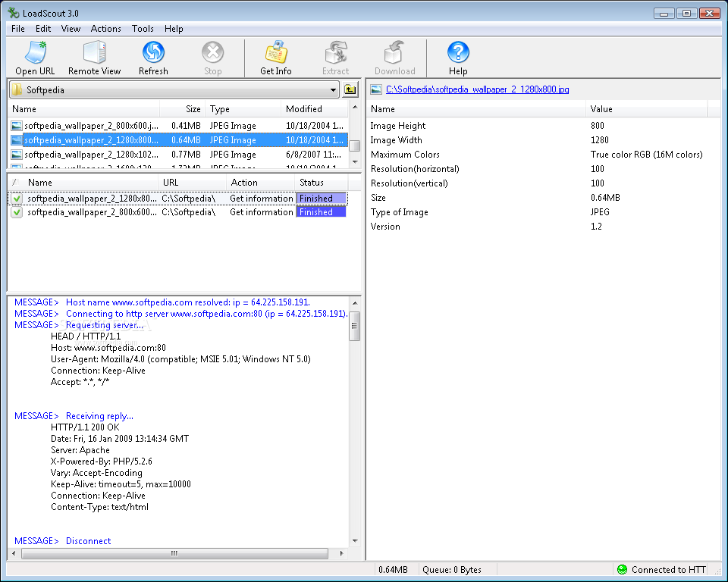This screenshot has height=582, width=728.
Task: Sort the file list by Modified column
Action: click(314, 109)
